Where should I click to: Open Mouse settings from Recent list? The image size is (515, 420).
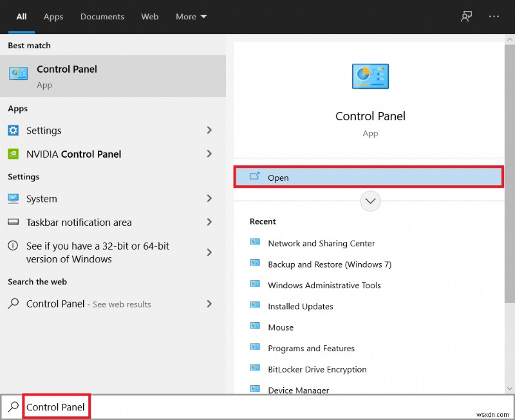point(280,327)
